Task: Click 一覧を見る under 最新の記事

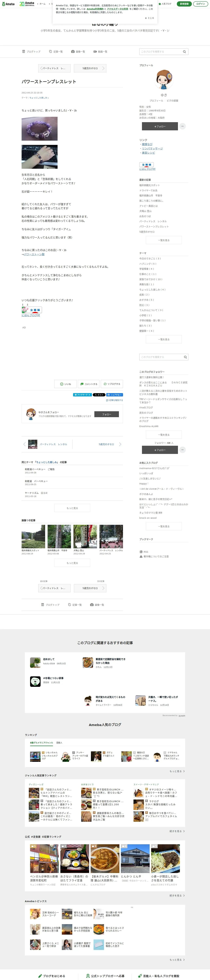Action: tap(164, 240)
